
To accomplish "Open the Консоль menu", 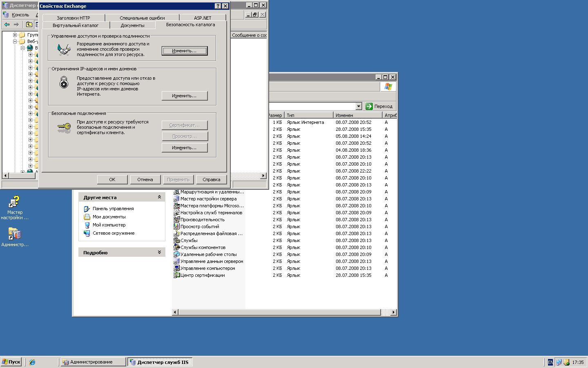I will [20, 15].
